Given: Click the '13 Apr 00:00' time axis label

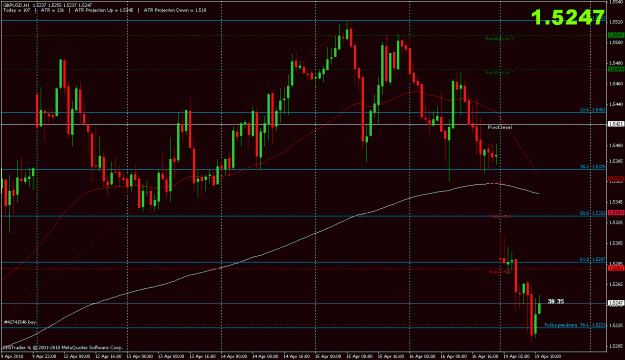Looking at the screenshot, I should tap(139, 356).
